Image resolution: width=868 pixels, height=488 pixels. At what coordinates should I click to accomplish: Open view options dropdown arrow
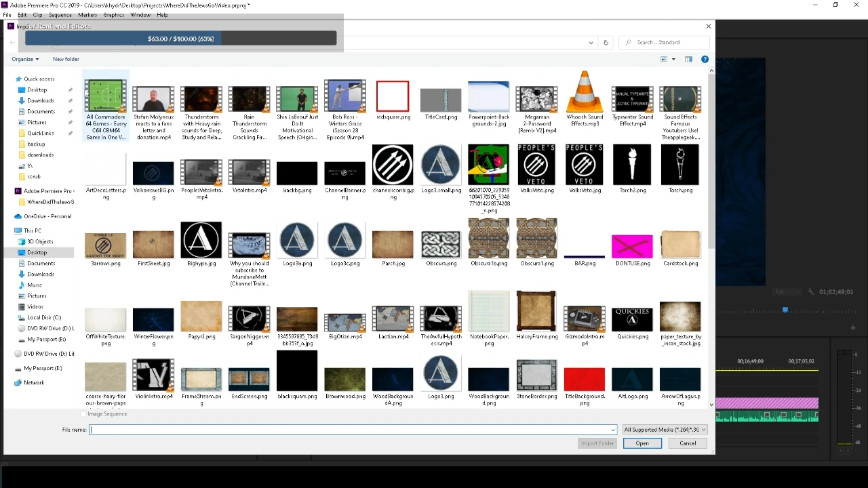[x=673, y=59]
